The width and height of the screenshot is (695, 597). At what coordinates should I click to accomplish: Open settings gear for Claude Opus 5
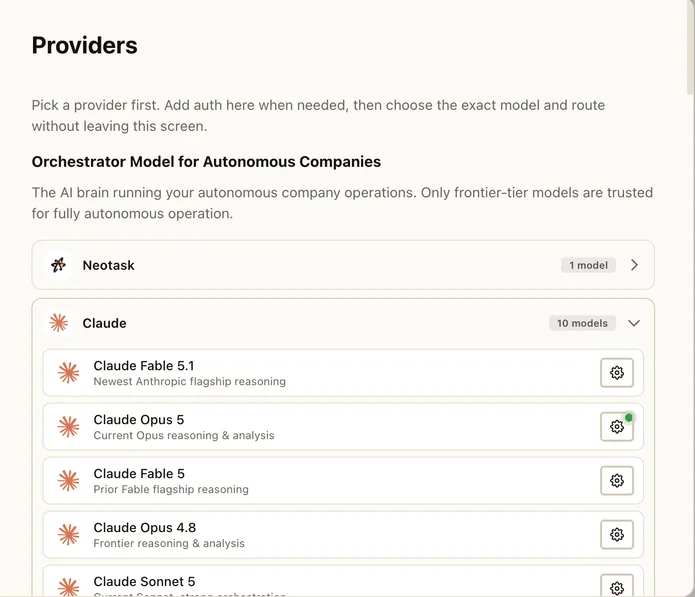(617, 427)
